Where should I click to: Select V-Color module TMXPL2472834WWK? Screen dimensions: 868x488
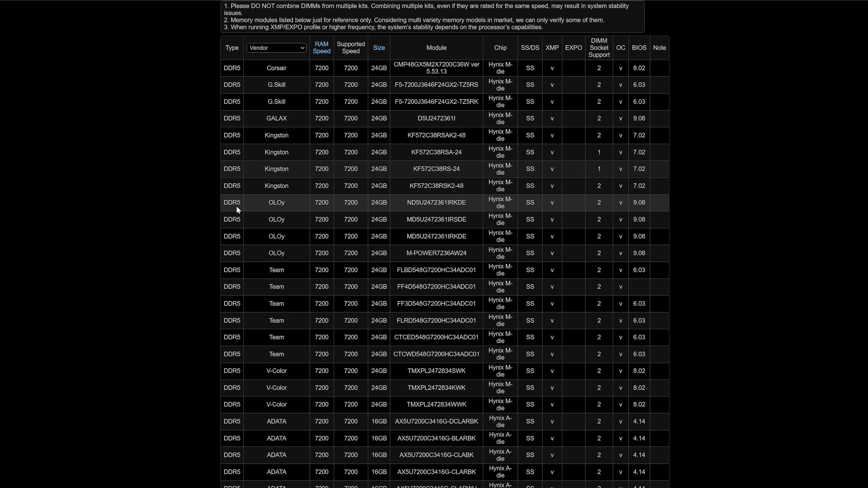pyautogui.click(x=436, y=405)
